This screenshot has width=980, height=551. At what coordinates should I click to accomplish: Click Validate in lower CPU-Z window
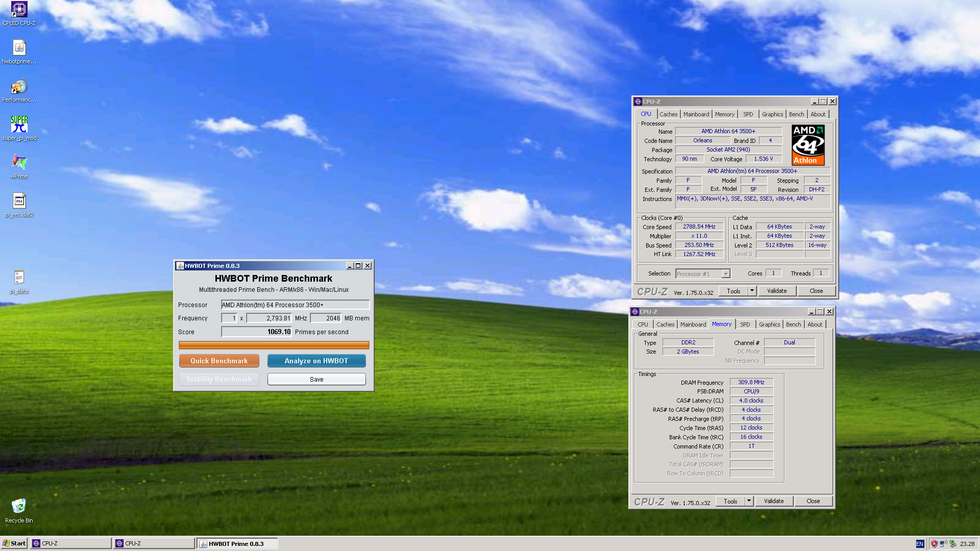pos(774,501)
